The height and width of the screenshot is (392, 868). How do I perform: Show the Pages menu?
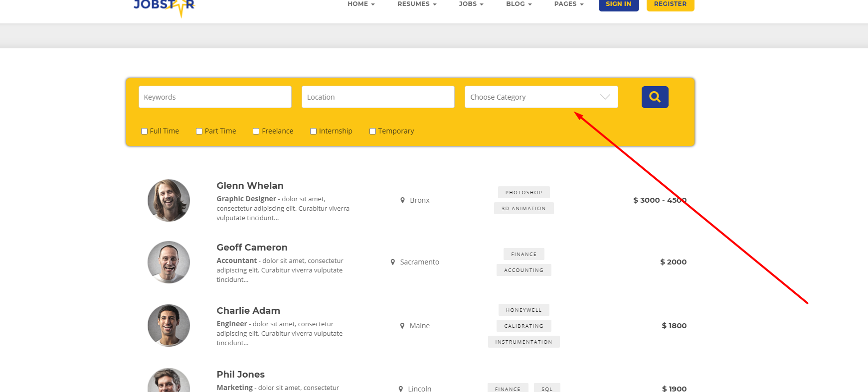(x=569, y=4)
